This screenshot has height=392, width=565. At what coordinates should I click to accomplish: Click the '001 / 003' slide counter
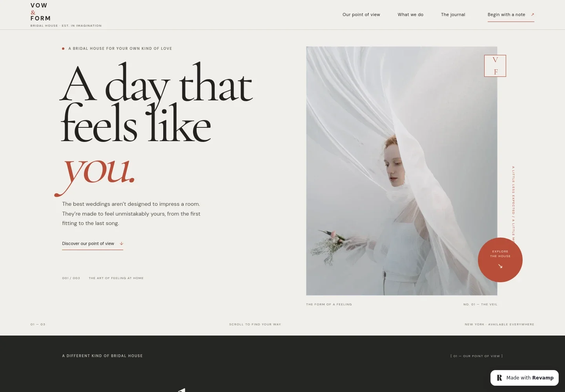tap(71, 278)
